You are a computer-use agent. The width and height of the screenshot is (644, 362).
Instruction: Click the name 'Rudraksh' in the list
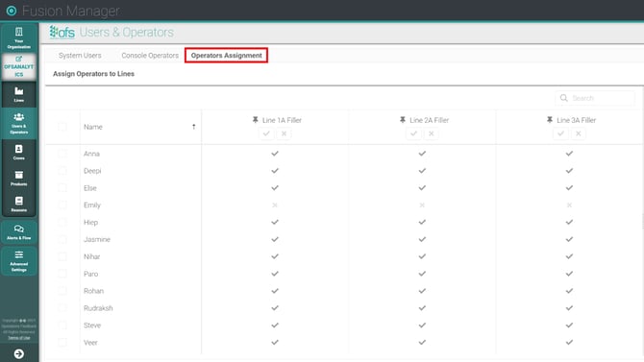click(x=98, y=308)
